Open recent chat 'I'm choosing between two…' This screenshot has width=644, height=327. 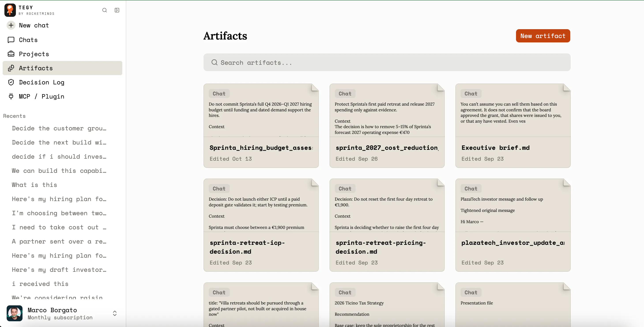coord(59,213)
